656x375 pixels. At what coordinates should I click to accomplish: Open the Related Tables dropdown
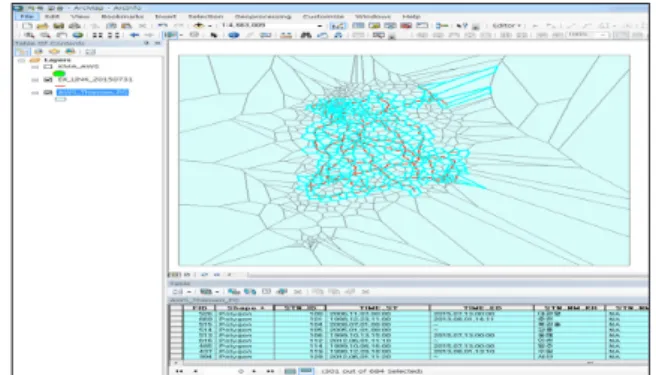(209, 292)
